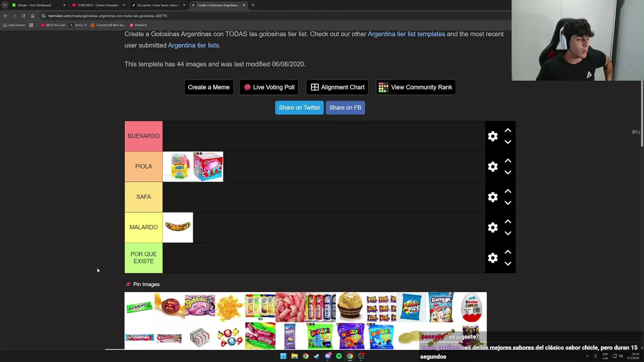Pick the Gongys candy image
Image resolution: width=644 pixels, height=362 pixels.
point(441,307)
